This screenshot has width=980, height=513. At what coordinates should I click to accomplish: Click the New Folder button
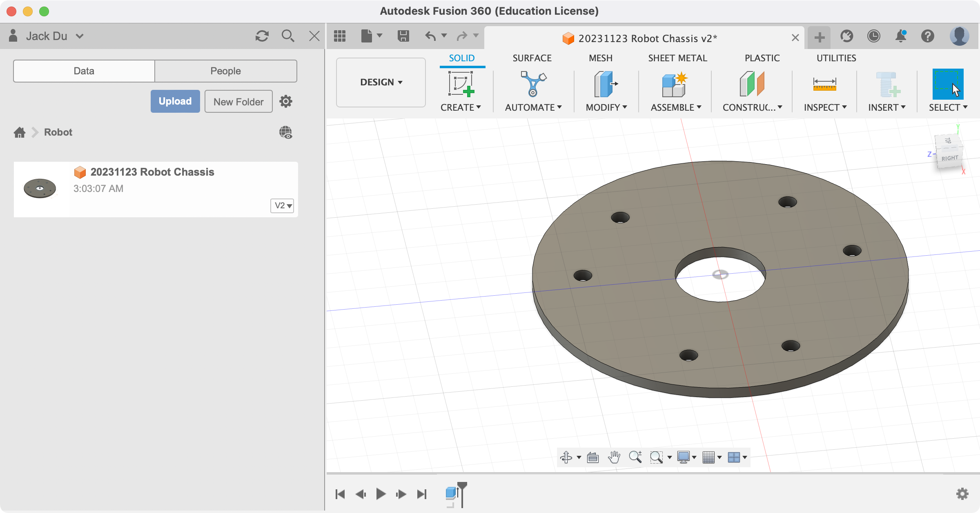point(238,101)
